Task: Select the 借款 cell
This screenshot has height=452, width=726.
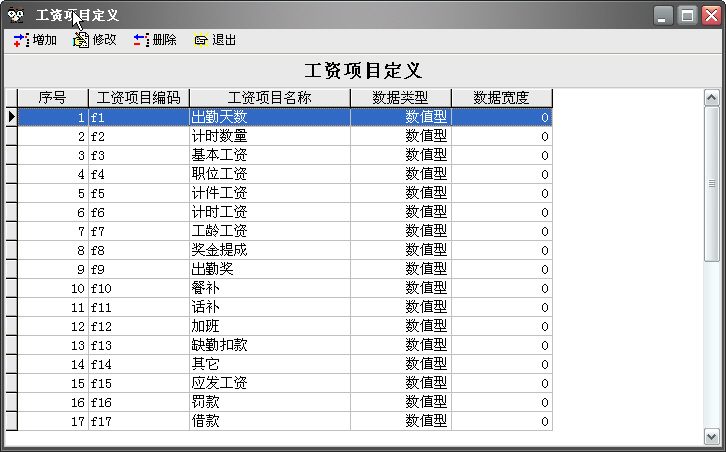Action: (270, 421)
